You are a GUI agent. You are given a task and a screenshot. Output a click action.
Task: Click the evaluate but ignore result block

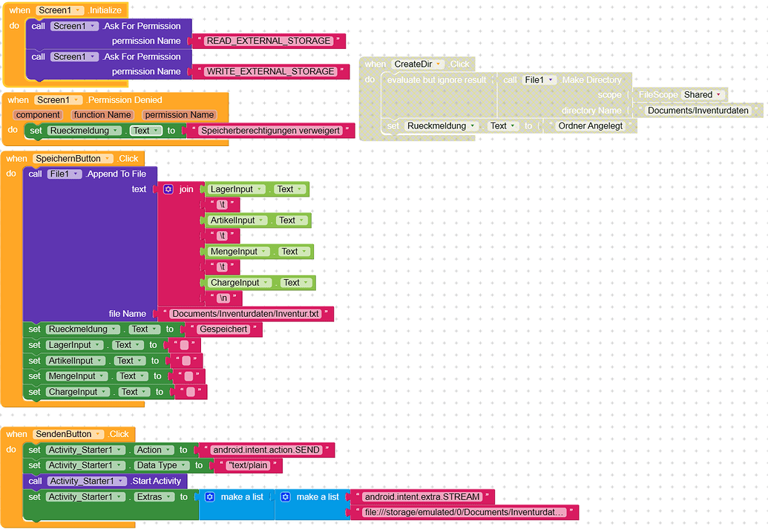tap(437, 80)
